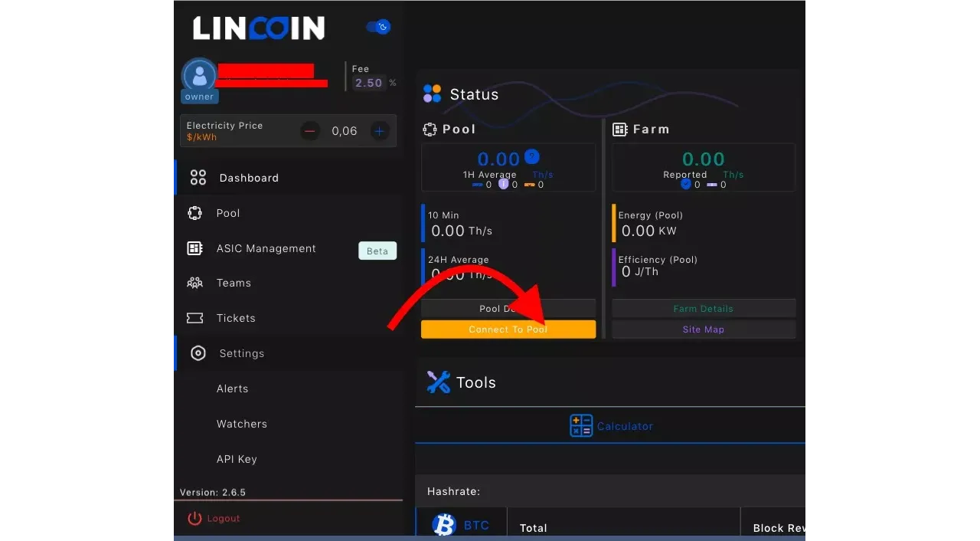This screenshot has height=541, width=980.
Task: Open API Key settings
Action: pos(237,459)
